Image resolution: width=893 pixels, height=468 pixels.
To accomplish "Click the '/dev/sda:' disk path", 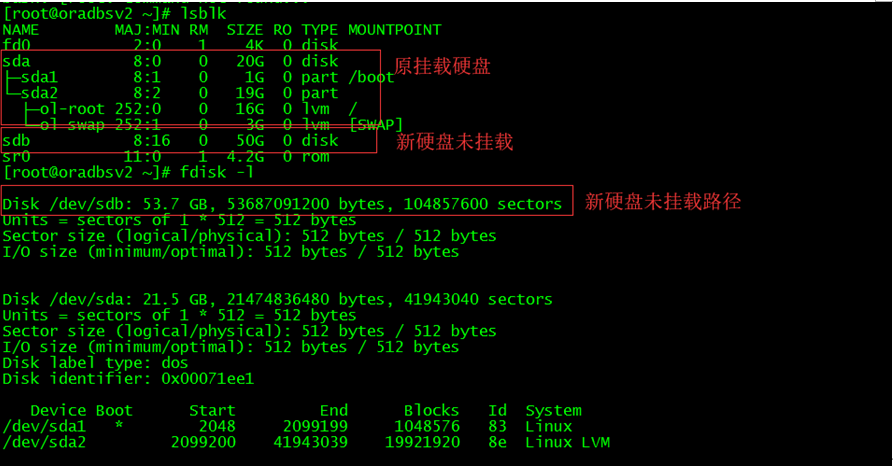I will 91,299.
